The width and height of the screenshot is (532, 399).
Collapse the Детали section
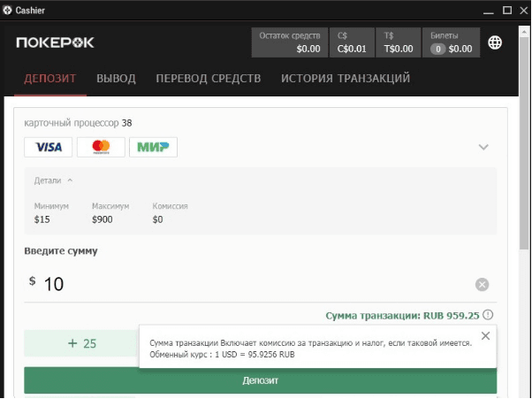(x=53, y=180)
